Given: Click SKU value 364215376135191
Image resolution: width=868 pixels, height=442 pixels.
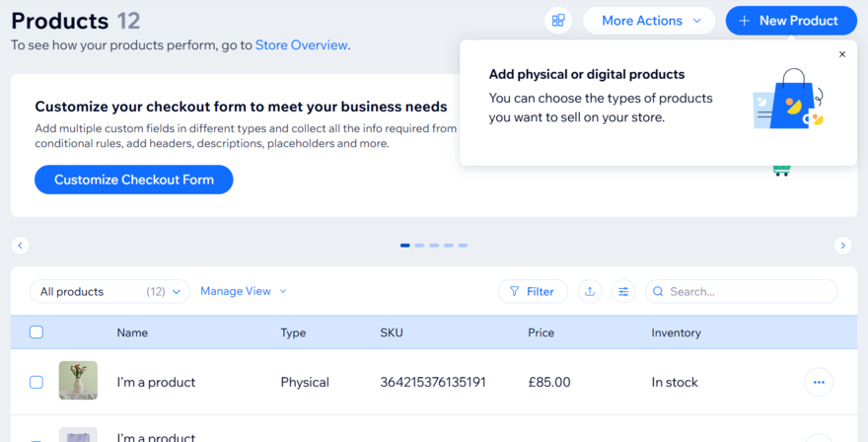Looking at the screenshot, I should [433, 382].
